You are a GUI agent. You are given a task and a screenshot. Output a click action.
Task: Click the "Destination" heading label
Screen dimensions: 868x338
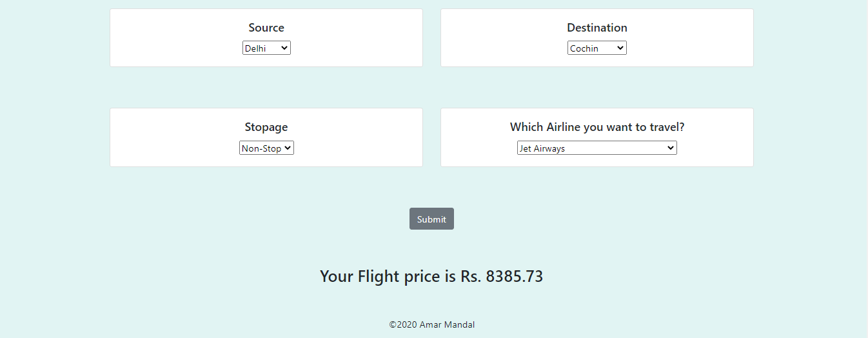click(x=597, y=28)
